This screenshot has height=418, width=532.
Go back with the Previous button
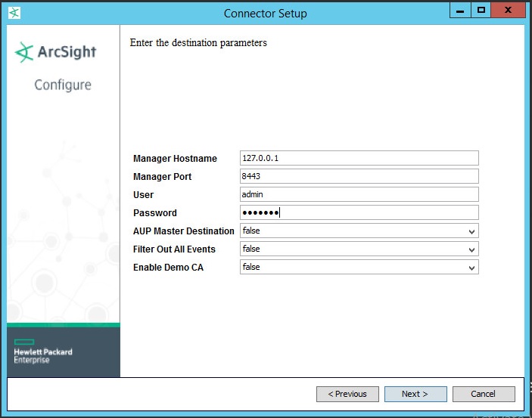click(x=347, y=394)
